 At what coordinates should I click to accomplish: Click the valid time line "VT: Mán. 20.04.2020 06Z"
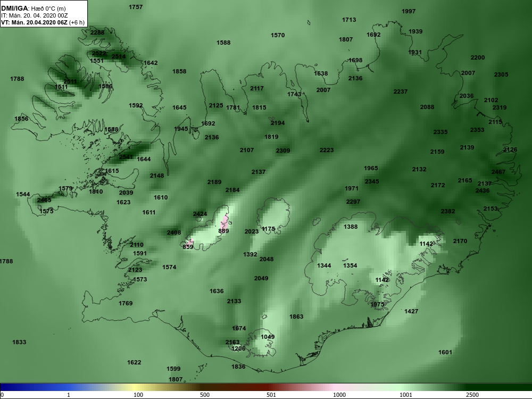(x=34, y=23)
